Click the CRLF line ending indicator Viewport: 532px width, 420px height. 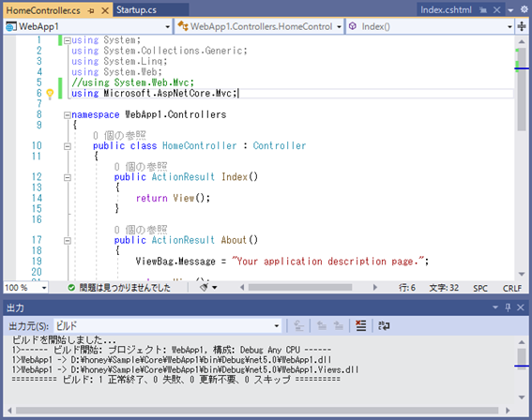511,288
